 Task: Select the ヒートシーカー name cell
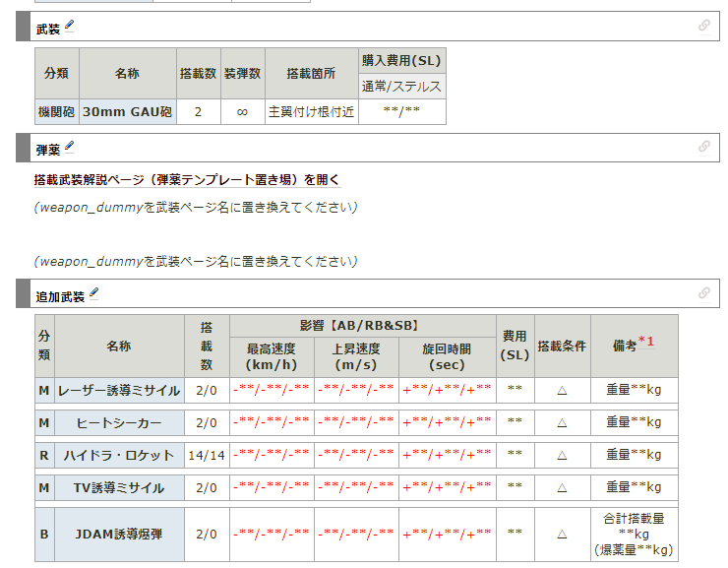tap(119, 422)
